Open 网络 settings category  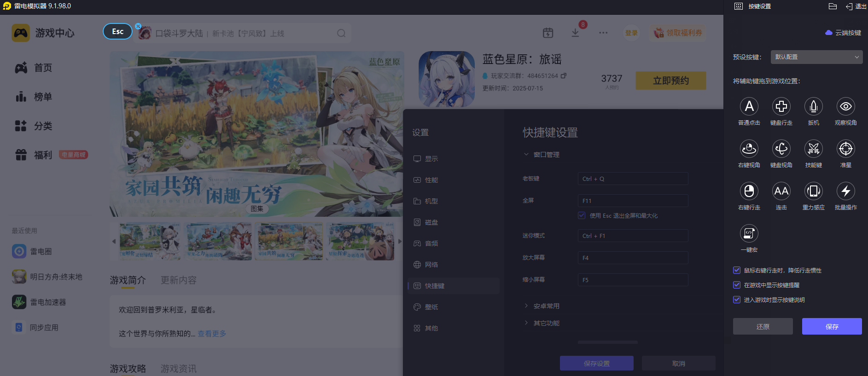(x=454, y=265)
